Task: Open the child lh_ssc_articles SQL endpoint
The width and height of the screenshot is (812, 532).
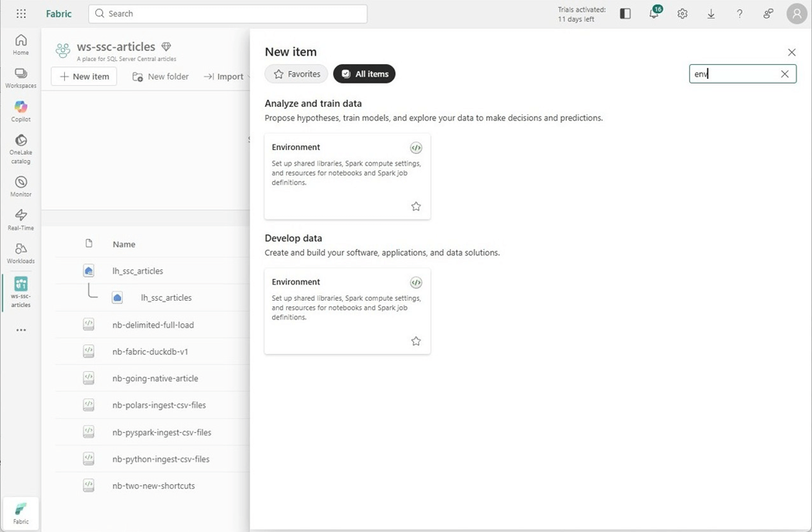Action: [166, 298]
